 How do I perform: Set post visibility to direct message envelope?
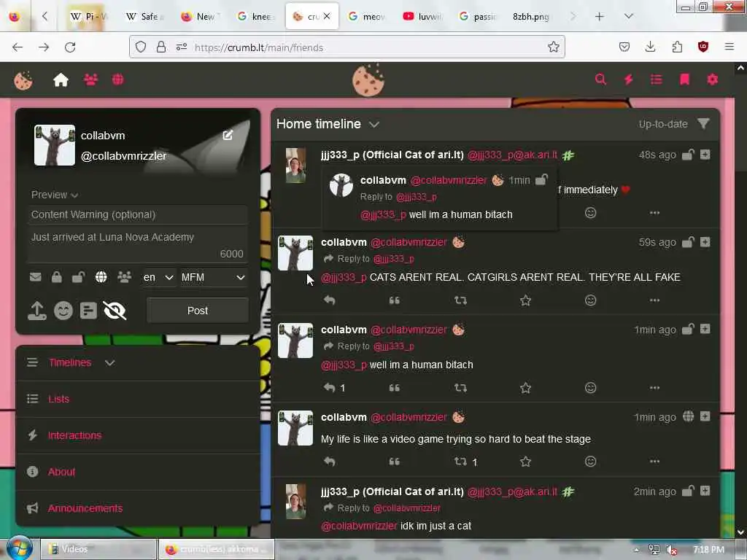pos(35,277)
